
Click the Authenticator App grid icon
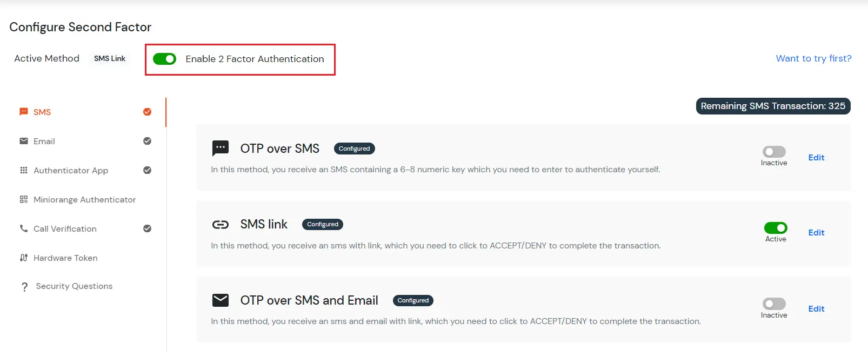tap(24, 170)
